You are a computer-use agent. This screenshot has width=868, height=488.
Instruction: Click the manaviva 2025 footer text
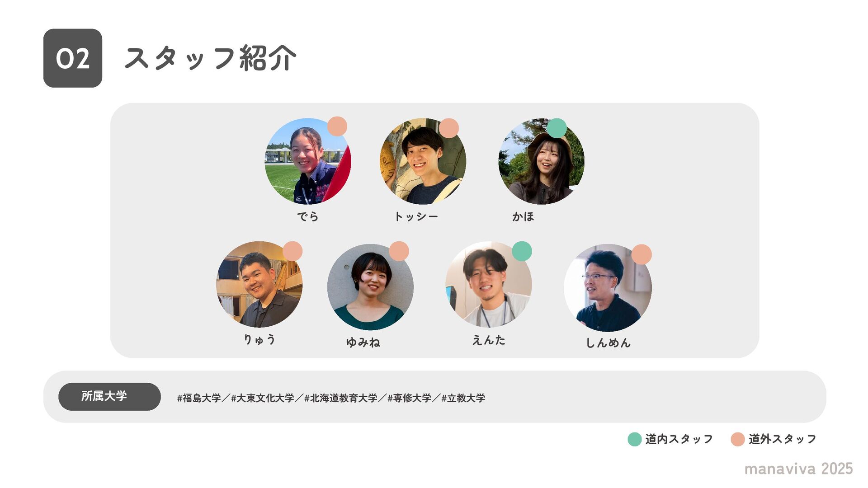tap(798, 469)
